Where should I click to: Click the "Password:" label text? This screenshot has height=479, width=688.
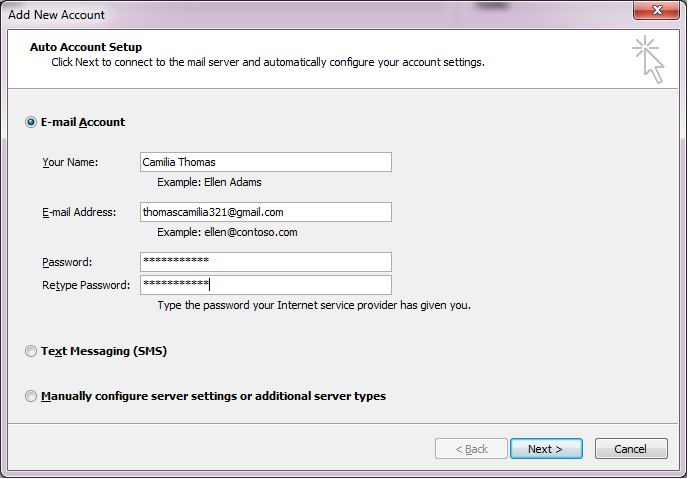(x=67, y=262)
